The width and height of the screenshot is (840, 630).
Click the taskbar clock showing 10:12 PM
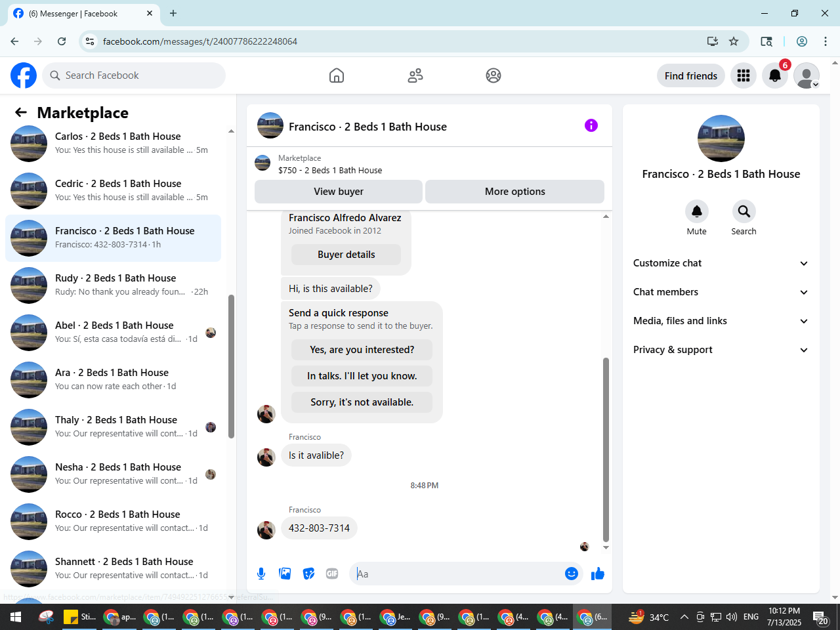(784, 617)
